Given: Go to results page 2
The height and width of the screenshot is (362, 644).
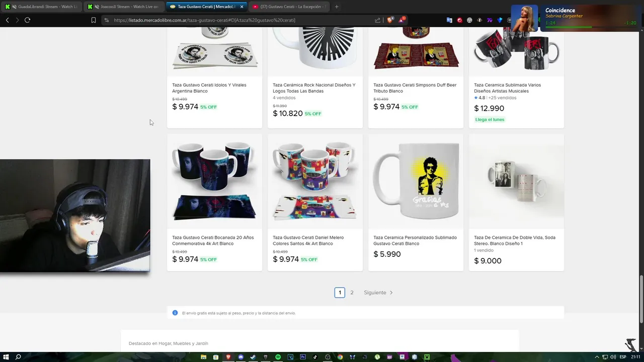Looking at the screenshot, I should (352, 293).
